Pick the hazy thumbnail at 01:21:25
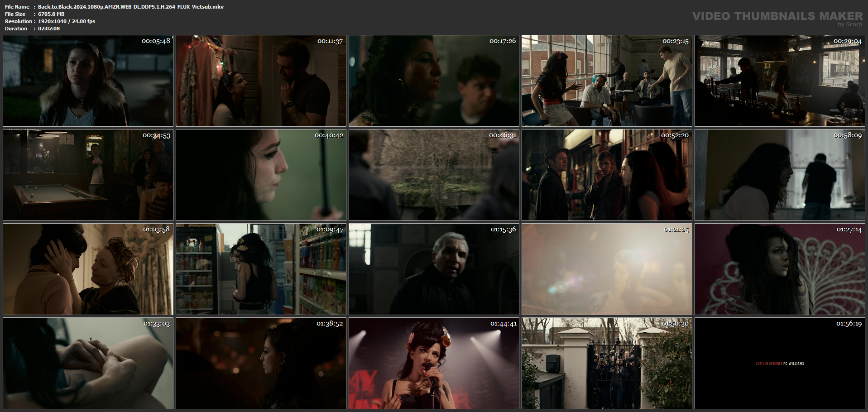The image size is (868, 412). point(607,269)
